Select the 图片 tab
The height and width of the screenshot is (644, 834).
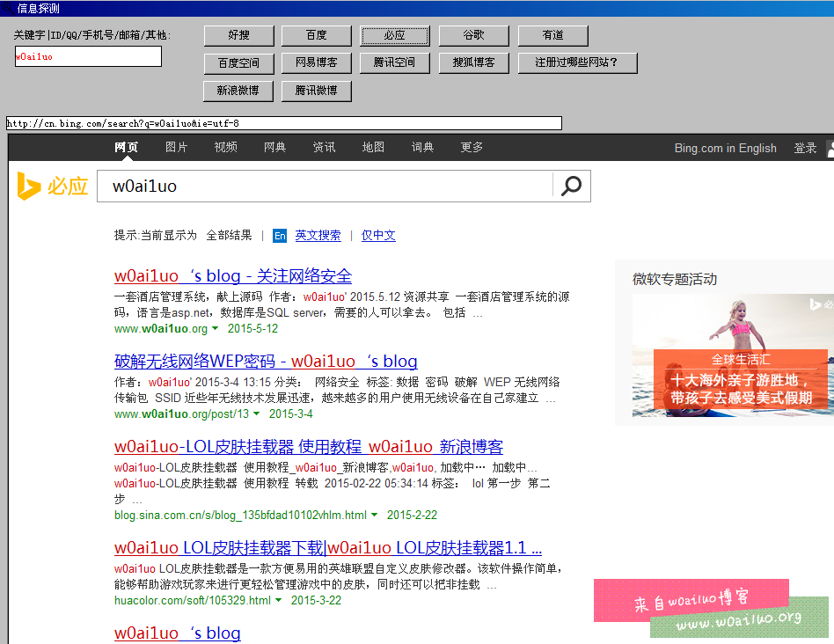tap(176, 147)
